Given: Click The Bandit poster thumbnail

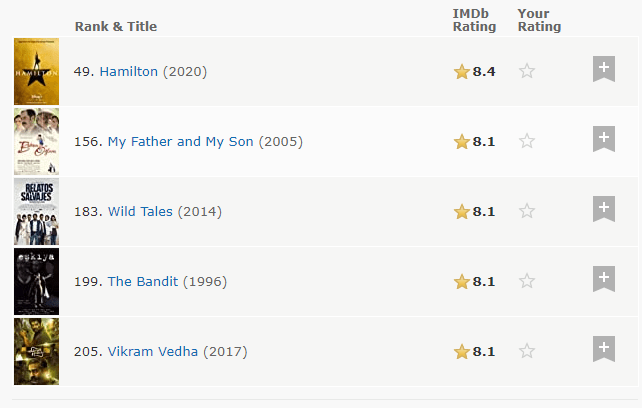Looking at the screenshot, I should coord(36,282).
